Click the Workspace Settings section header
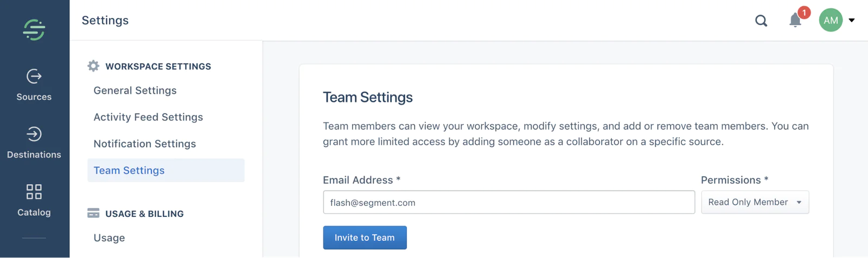 click(x=158, y=66)
